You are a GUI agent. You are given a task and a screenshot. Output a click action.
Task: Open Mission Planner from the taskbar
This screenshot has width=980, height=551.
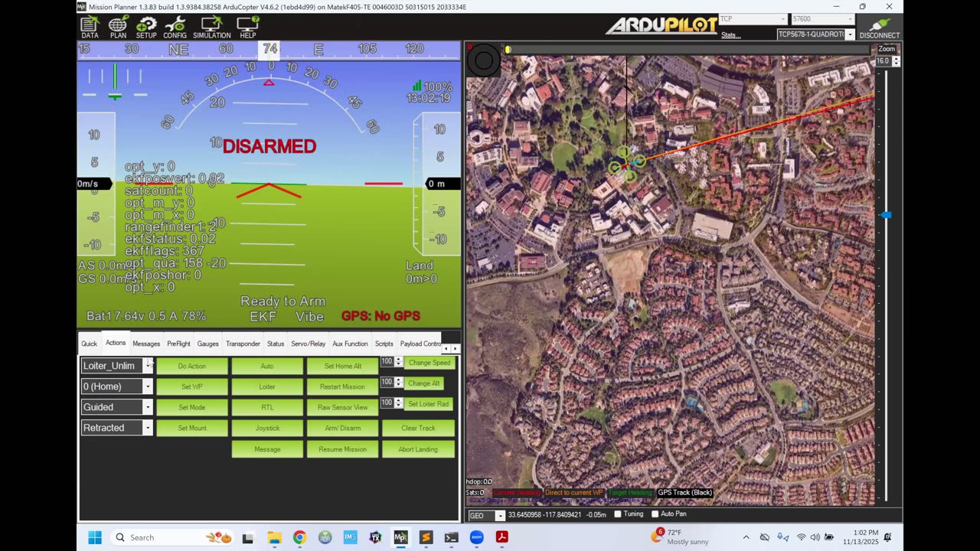(400, 537)
